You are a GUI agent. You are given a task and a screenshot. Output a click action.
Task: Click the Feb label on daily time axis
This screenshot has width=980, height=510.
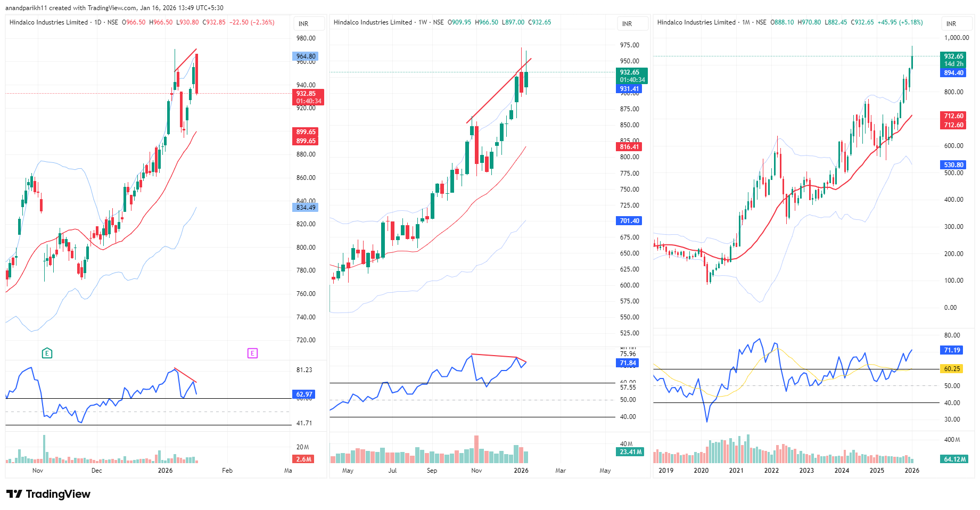pos(227,471)
